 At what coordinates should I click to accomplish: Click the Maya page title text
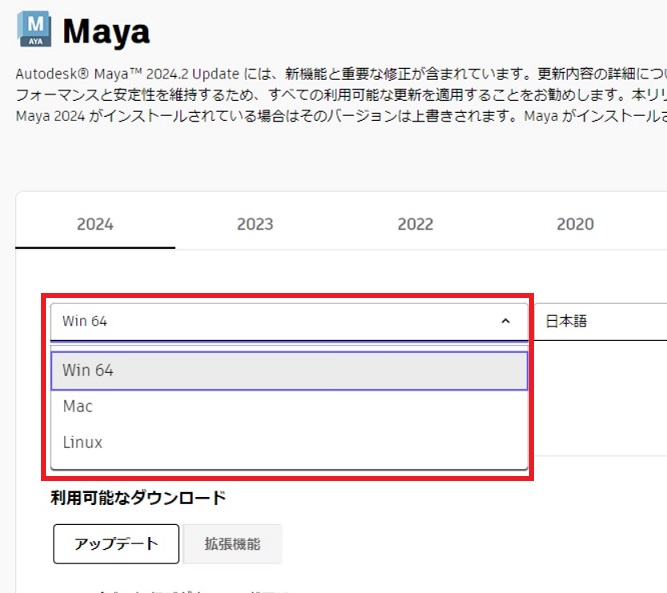pyautogui.click(x=106, y=32)
